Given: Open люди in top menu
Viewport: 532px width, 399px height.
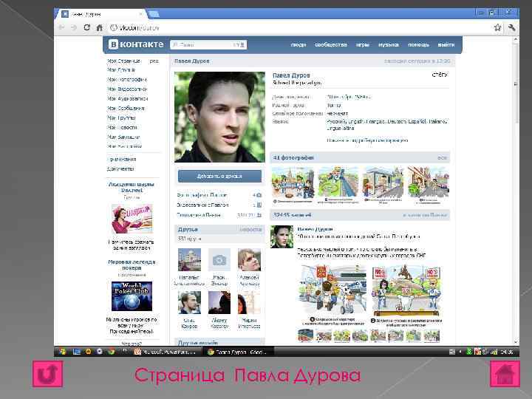Looking at the screenshot, I should pyautogui.click(x=299, y=45).
